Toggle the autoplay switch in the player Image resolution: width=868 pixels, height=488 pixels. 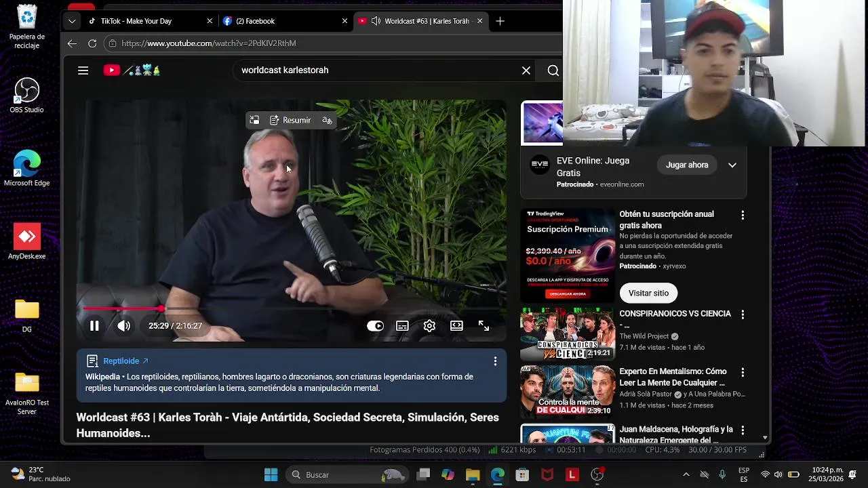coord(375,326)
